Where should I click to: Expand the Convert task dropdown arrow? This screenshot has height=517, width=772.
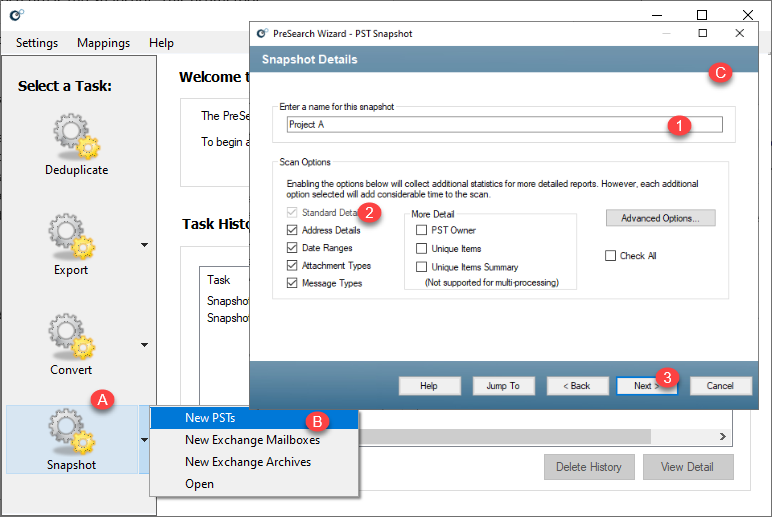tap(144, 345)
